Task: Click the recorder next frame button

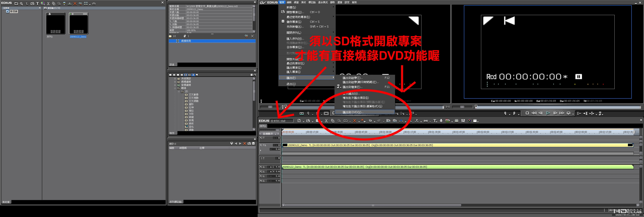Action: [555, 113]
